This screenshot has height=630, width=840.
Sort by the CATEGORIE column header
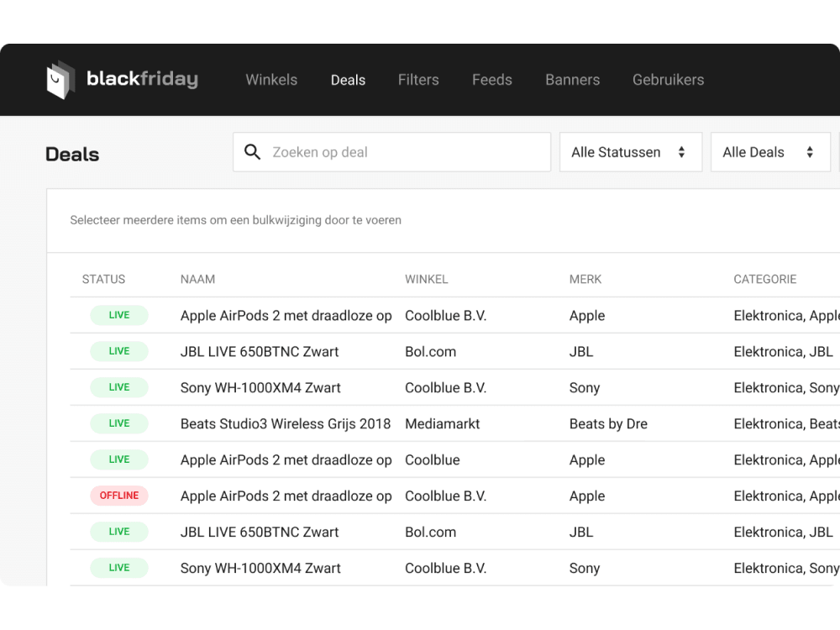(765, 279)
